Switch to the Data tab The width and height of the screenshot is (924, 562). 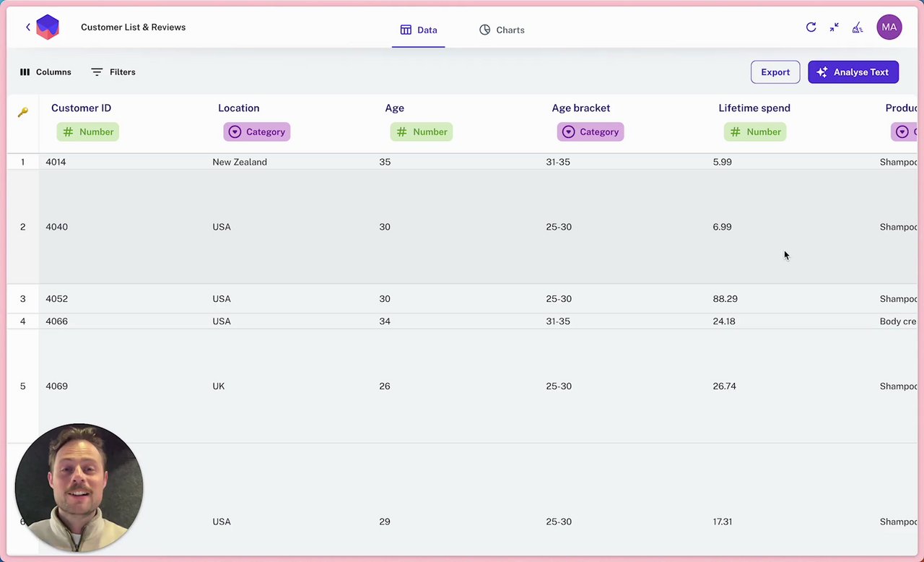click(419, 30)
